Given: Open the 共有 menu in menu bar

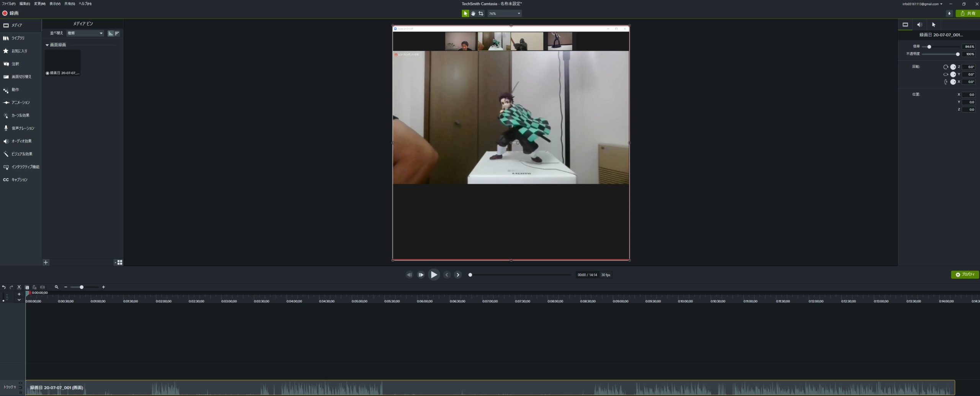Looking at the screenshot, I should click(x=69, y=3).
